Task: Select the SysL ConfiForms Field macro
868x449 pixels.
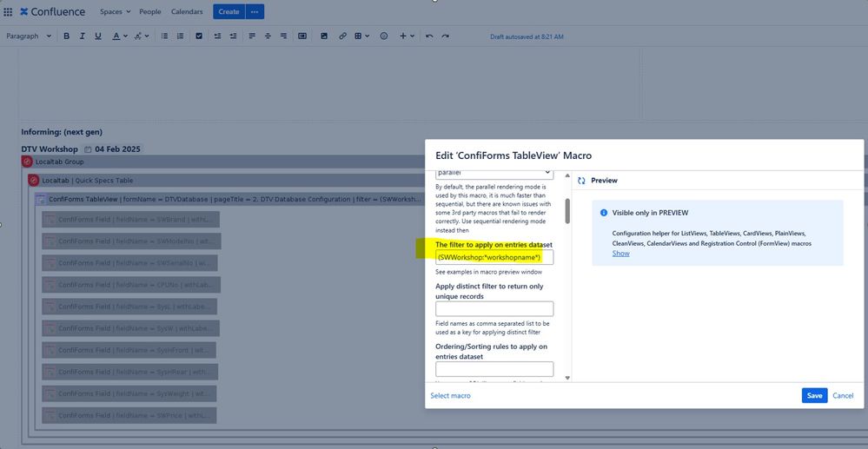Action: click(129, 307)
